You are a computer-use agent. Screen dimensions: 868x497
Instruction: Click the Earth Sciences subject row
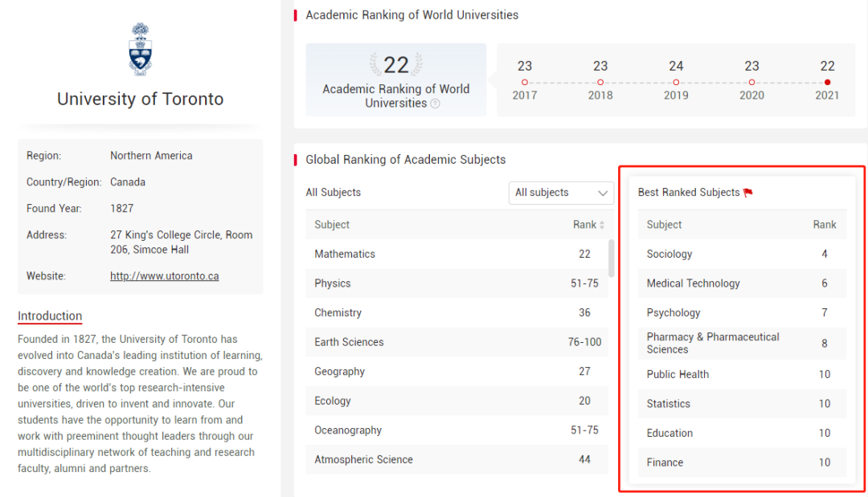[457, 342]
